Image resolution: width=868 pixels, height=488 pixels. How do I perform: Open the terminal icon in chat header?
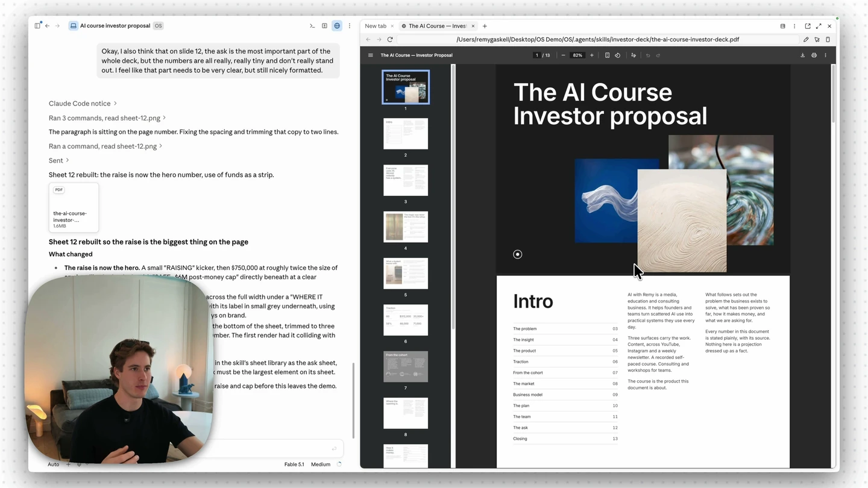(312, 26)
